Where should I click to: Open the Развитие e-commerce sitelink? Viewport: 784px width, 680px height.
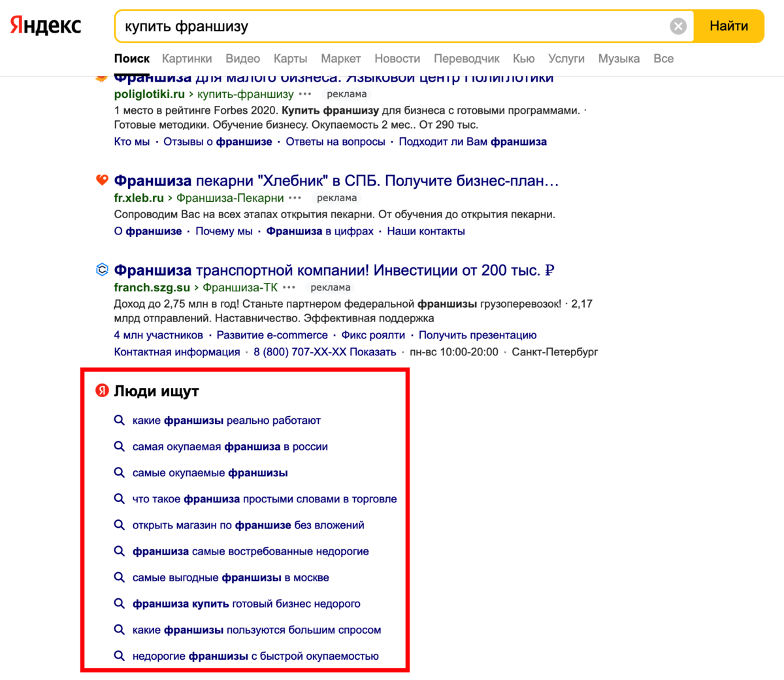(272, 335)
